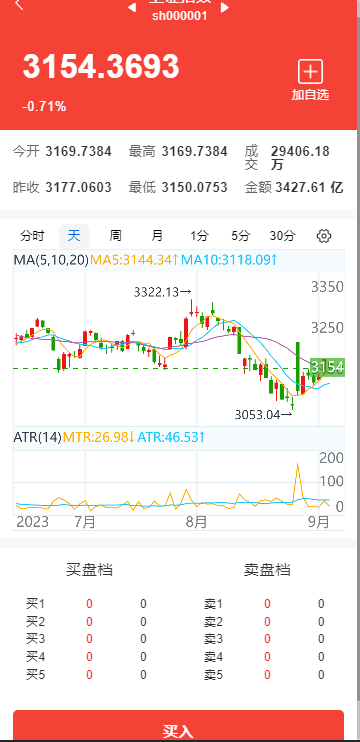Click the MA(5,10,20) indicator label
Image resolution: width=360 pixels, height=742 pixels.
[51, 260]
